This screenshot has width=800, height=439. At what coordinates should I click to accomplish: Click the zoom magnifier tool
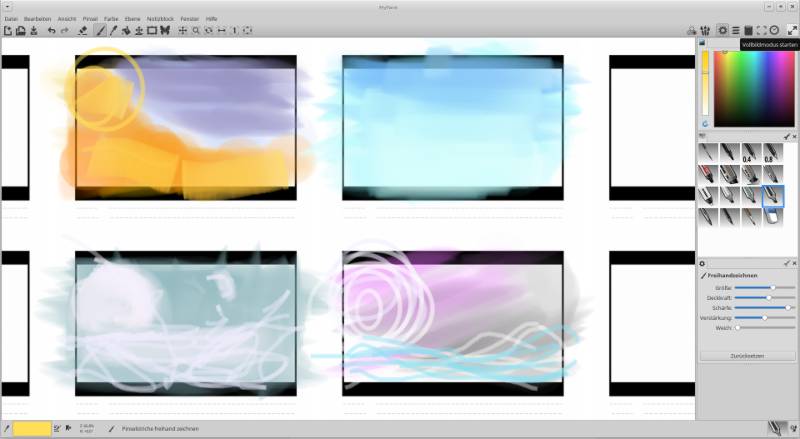[x=196, y=31]
